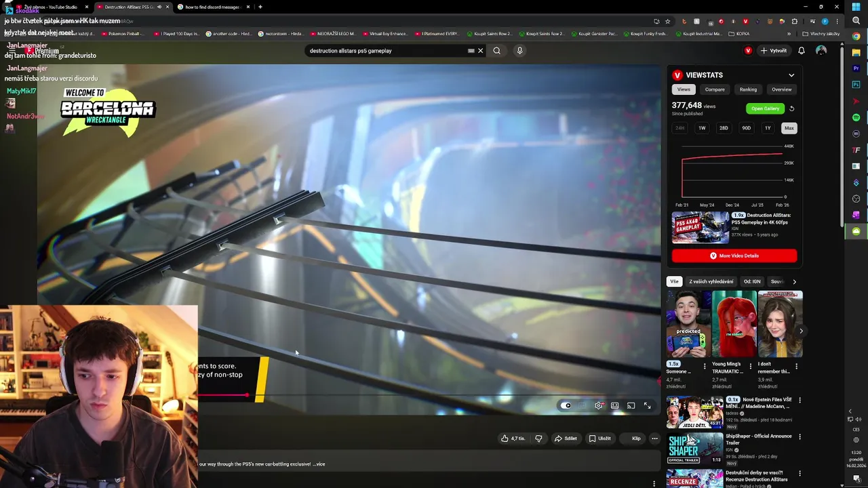This screenshot has width=868, height=488.
Task: Click the Open Gallery button
Action: (x=765, y=108)
